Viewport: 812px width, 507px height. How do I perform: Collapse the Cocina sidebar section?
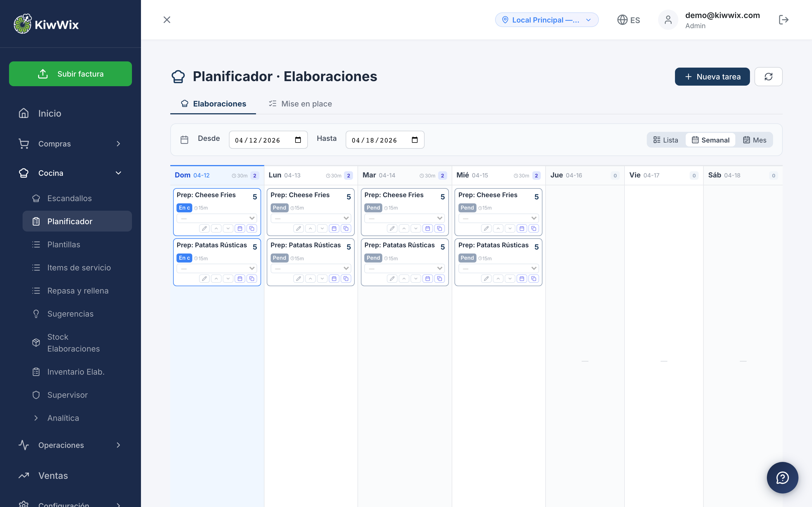tap(118, 173)
